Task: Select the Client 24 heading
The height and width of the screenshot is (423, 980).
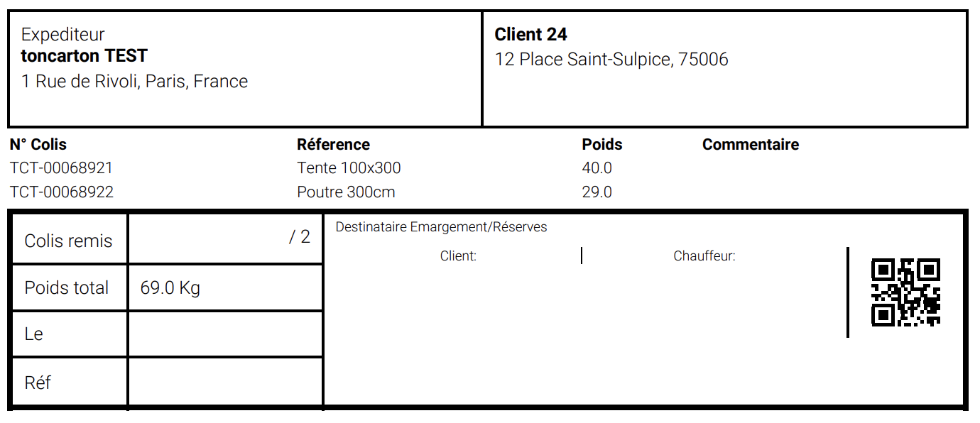Action: click(x=530, y=34)
